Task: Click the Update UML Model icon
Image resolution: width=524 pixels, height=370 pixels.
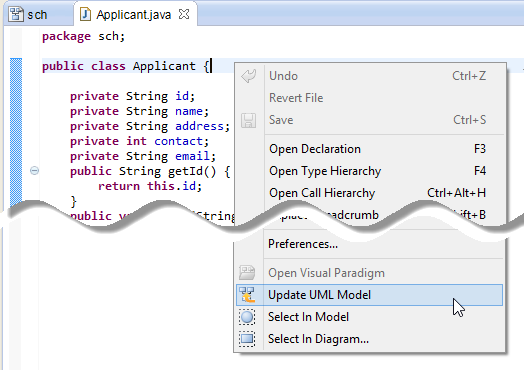Action: click(247, 295)
